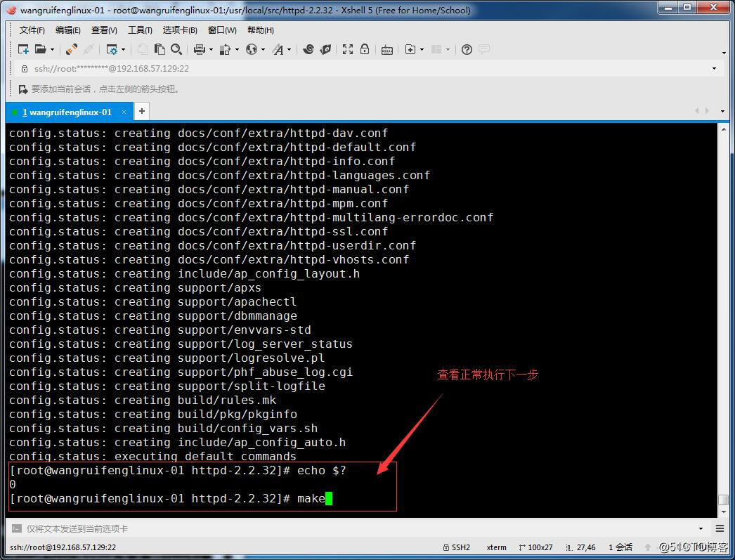The height and width of the screenshot is (560, 735).
Task: Click the Print icon
Action: coord(200,49)
